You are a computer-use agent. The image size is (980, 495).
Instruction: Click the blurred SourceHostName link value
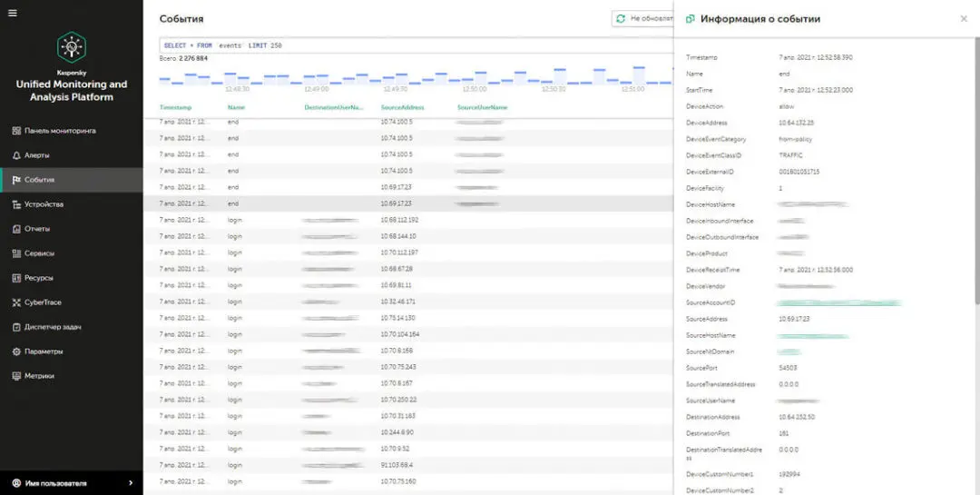tap(813, 335)
